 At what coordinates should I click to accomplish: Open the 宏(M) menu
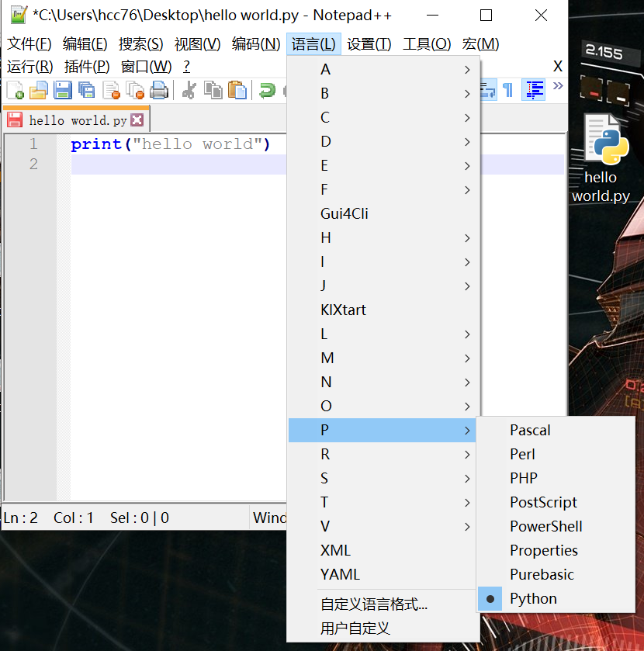[x=480, y=43]
